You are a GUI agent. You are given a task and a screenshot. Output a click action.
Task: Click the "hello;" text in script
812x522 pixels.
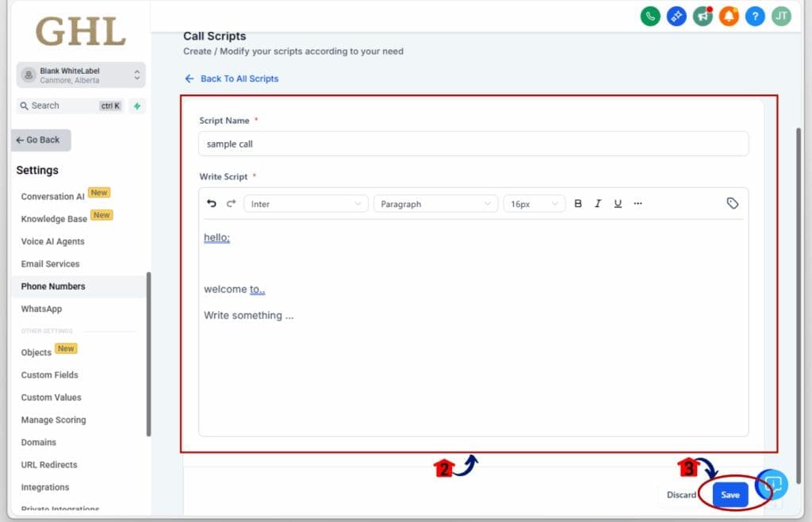pyautogui.click(x=216, y=237)
